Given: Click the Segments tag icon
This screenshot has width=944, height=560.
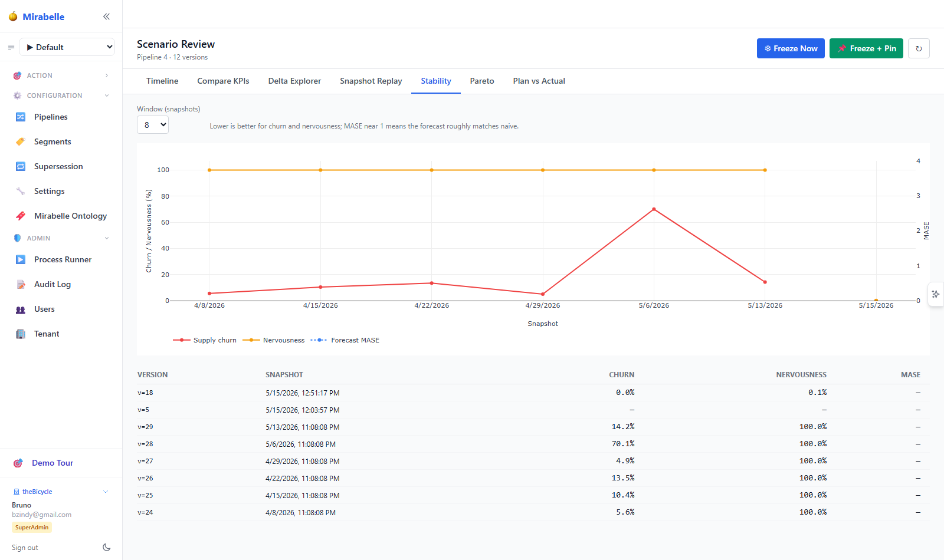Looking at the screenshot, I should (x=21, y=141).
